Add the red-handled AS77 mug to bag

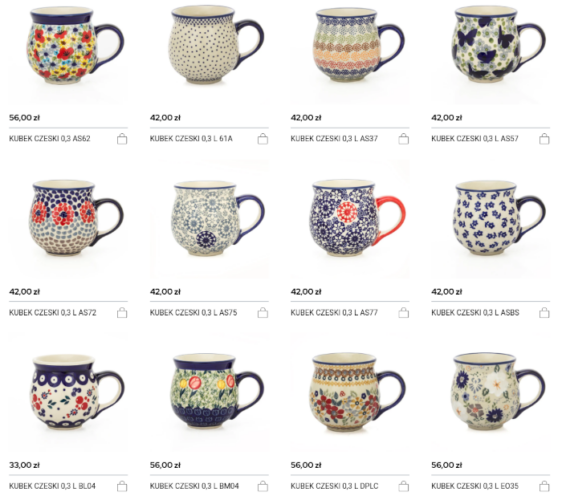click(x=404, y=313)
